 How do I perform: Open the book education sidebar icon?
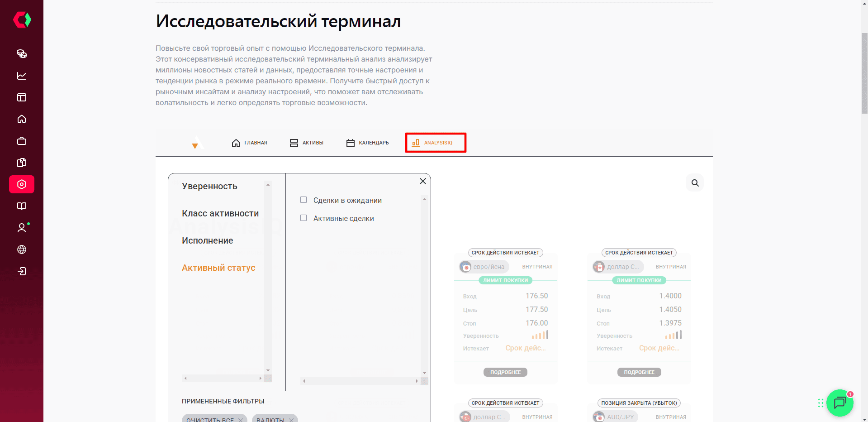coord(22,206)
